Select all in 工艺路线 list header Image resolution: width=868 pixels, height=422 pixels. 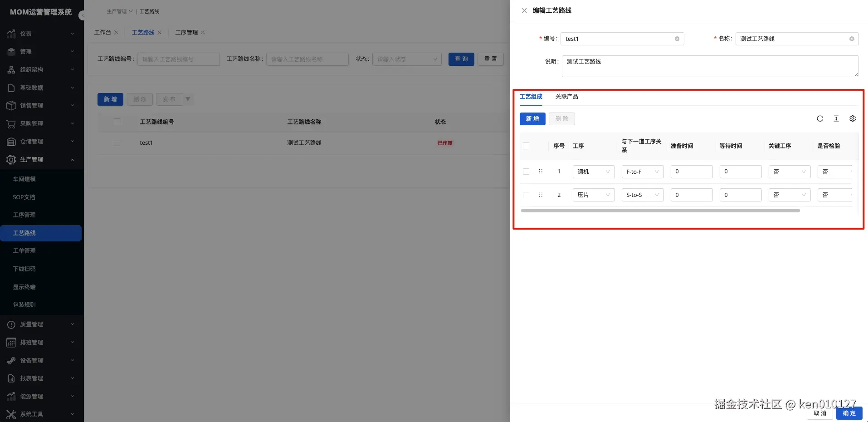[117, 122]
